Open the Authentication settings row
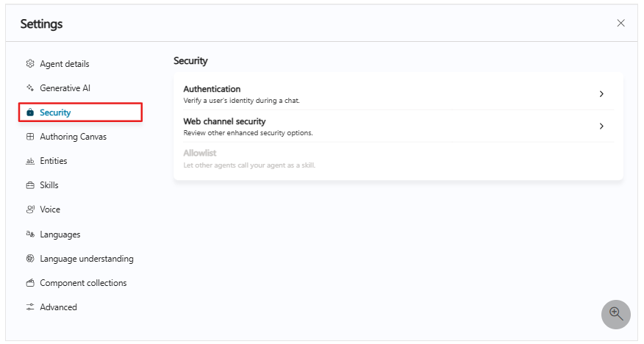644x344 pixels. (x=398, y=94)
